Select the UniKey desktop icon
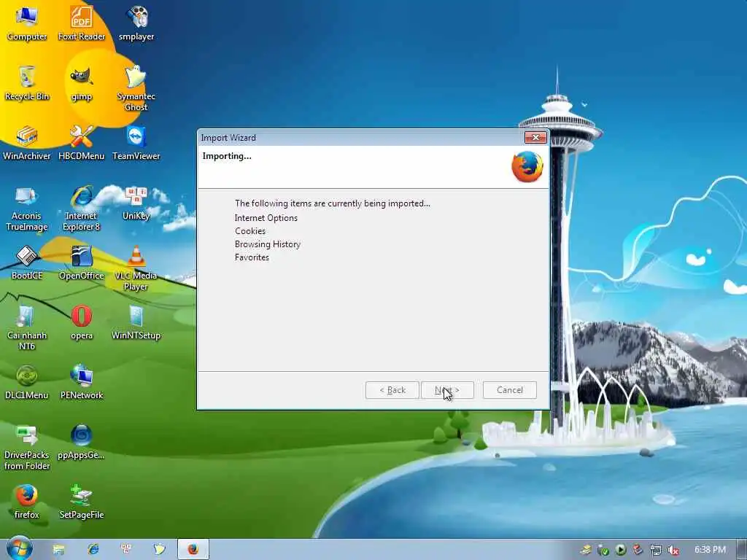This screenshot has width=747, height=560. 136,203
